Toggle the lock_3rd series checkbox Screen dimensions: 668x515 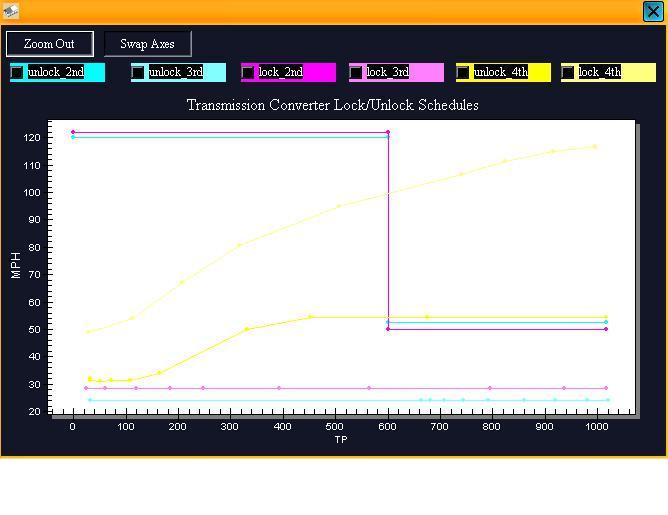click(356, 72)
